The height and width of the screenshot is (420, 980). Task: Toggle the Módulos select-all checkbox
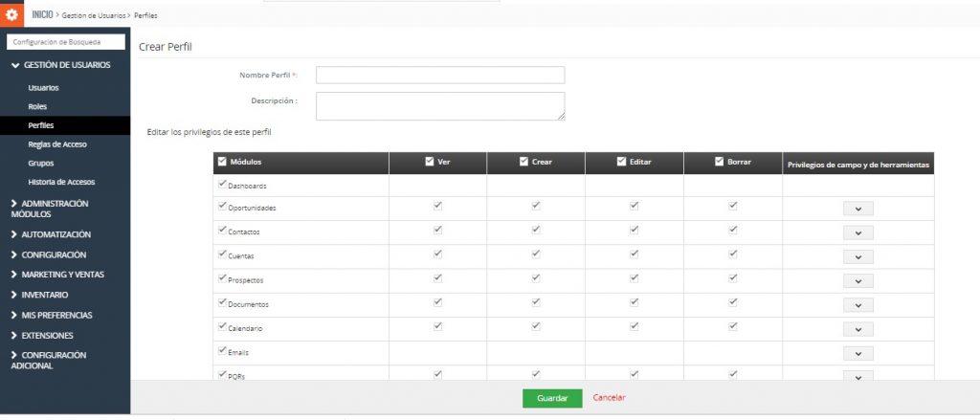(x=223, y=162)
